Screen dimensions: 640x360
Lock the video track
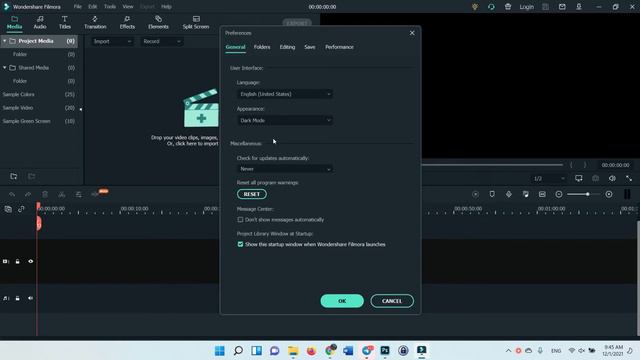pyautogui.click(x=18, y=261)
